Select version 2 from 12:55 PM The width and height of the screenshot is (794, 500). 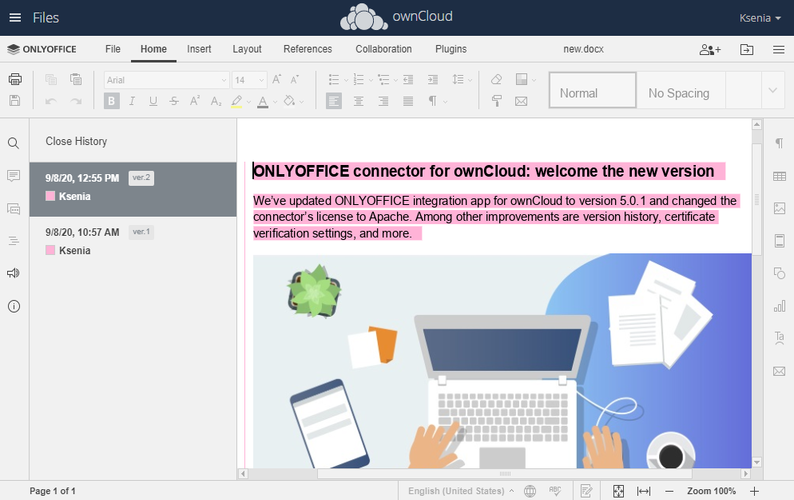[x=133, y=189]
